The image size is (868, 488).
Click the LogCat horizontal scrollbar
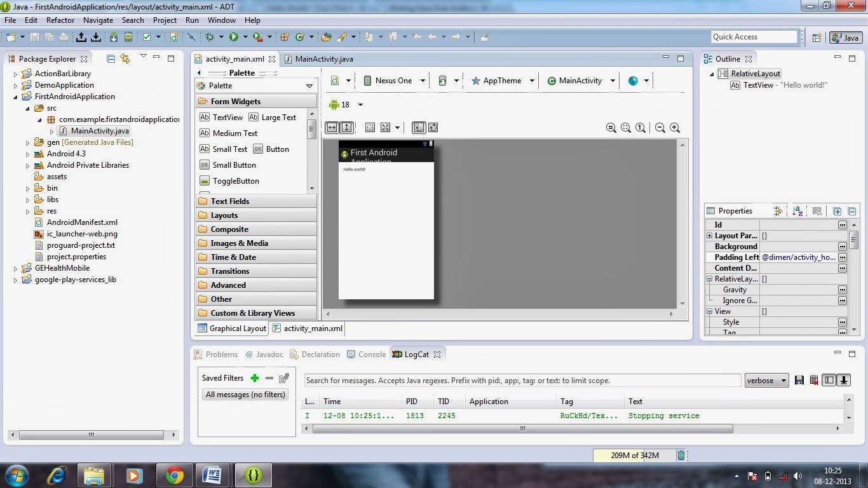pos(522,429)
